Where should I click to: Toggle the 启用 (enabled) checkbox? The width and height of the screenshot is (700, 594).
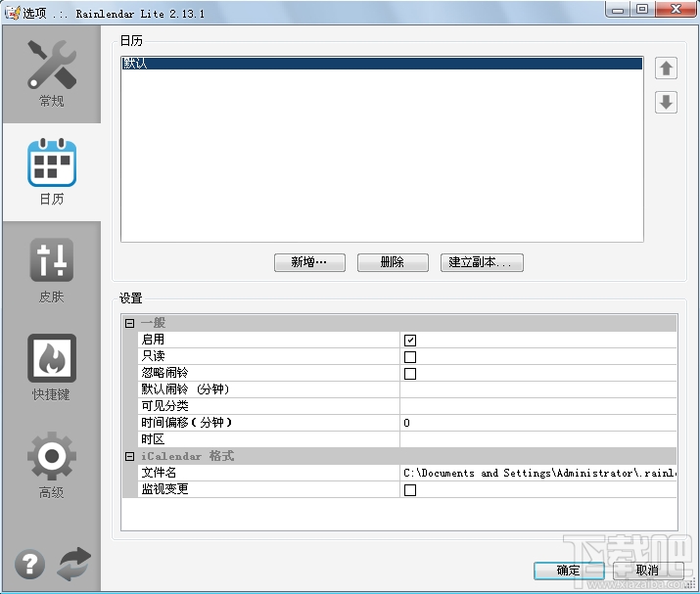pos(410,341)
